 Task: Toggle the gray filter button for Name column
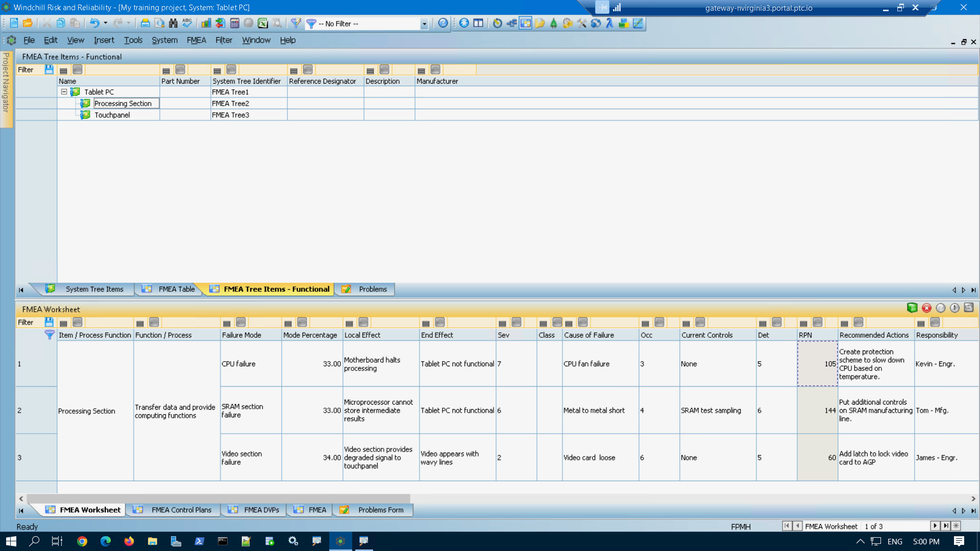(78, 69)
